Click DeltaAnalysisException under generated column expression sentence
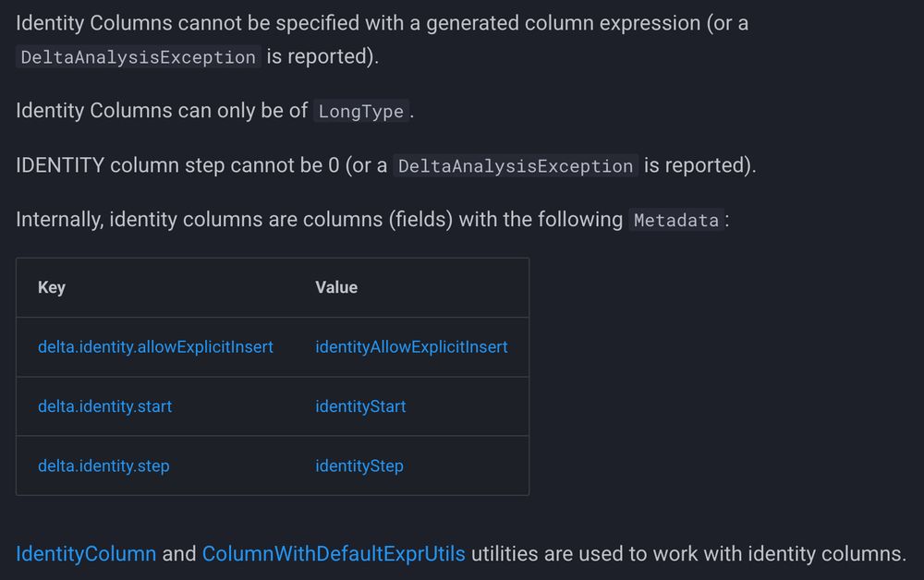Image resolution: width=924 pixels, height=580 pixels. click(138, 57)
